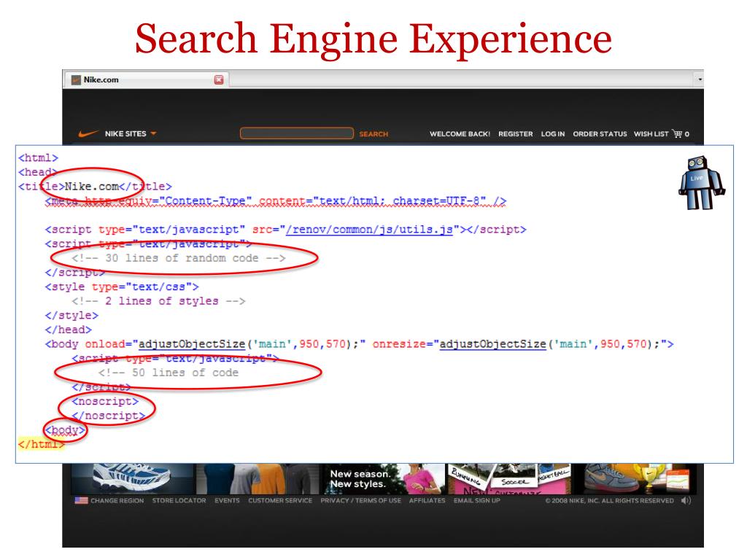
Task: Click the '50 lines of code' comment
Action: [169, 373]
